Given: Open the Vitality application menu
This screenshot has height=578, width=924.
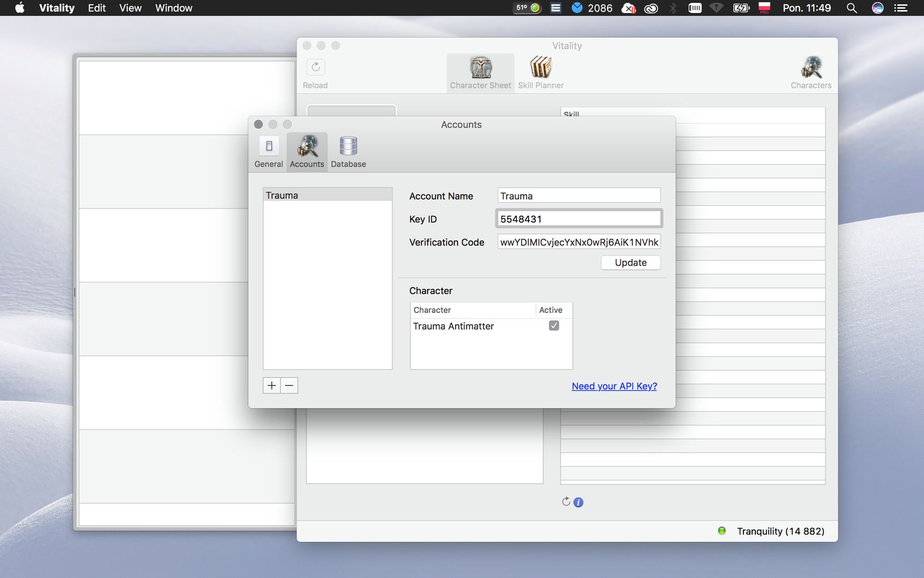Looking at the screenshot, I should (x=56, y=8).
